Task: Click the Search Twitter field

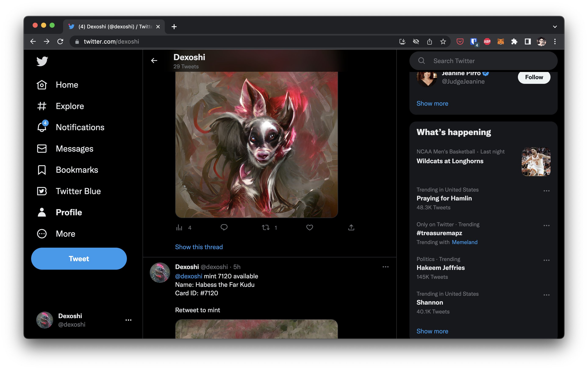Action: point(483,61)
